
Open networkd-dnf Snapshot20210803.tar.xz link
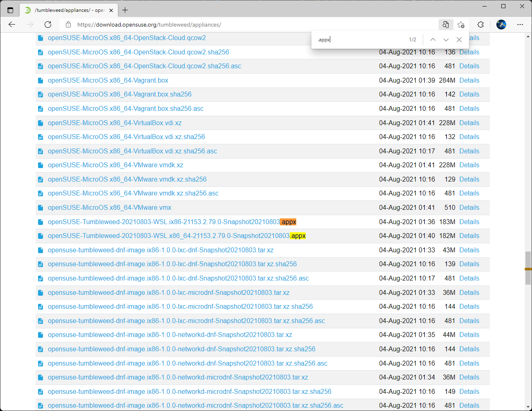tap(170, 335)
